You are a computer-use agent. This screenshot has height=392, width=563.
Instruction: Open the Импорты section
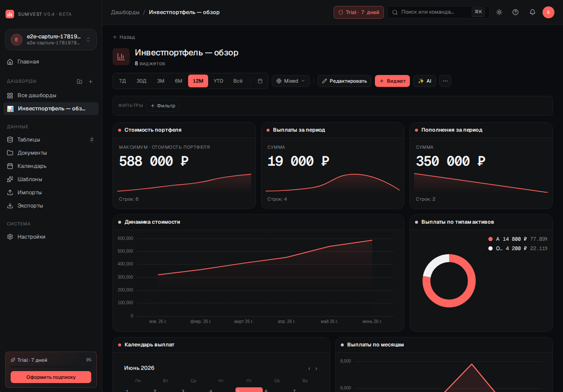coord(51,193)
